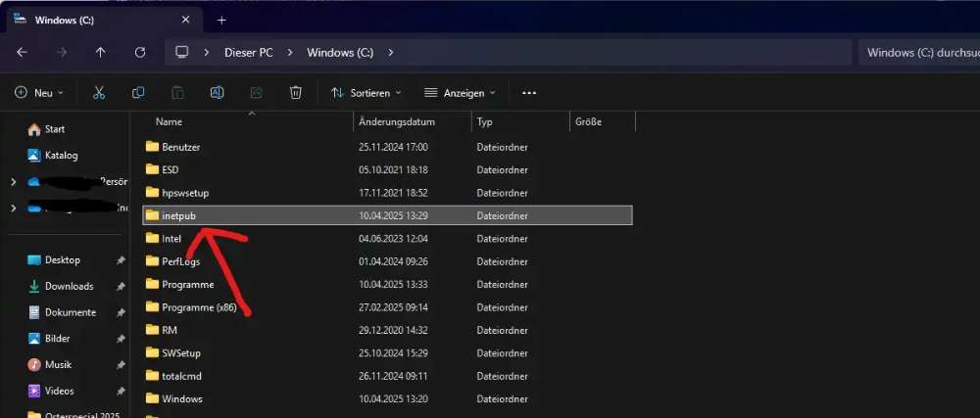Expand chevron before Dieser PC in path
Viewport: 980px width, 418px height.
206,53
